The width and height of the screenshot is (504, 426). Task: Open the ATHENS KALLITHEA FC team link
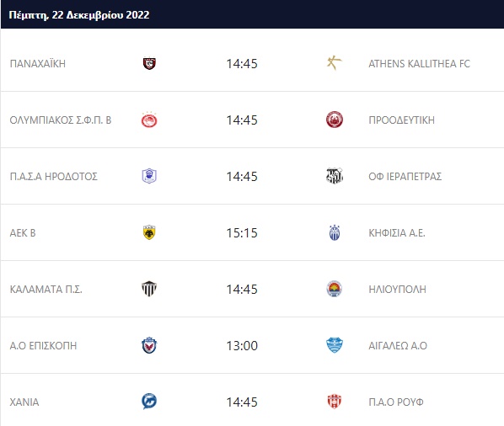(419, 63)
